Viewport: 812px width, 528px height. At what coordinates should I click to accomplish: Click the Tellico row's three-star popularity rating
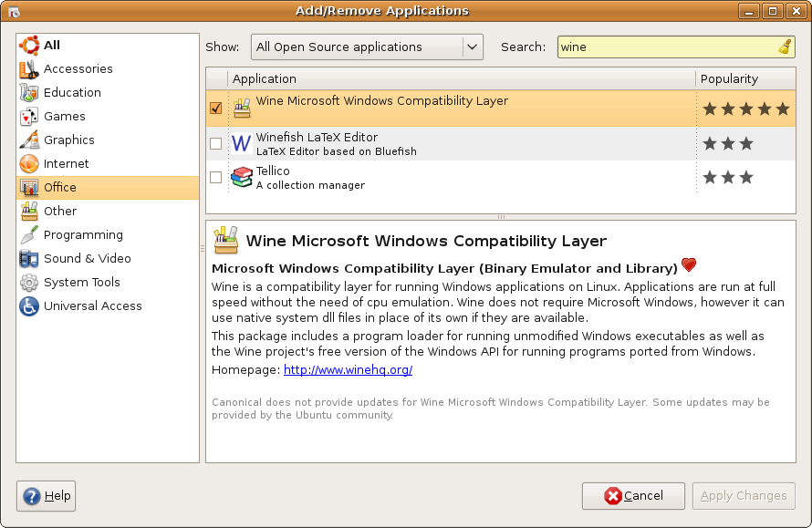728,178
